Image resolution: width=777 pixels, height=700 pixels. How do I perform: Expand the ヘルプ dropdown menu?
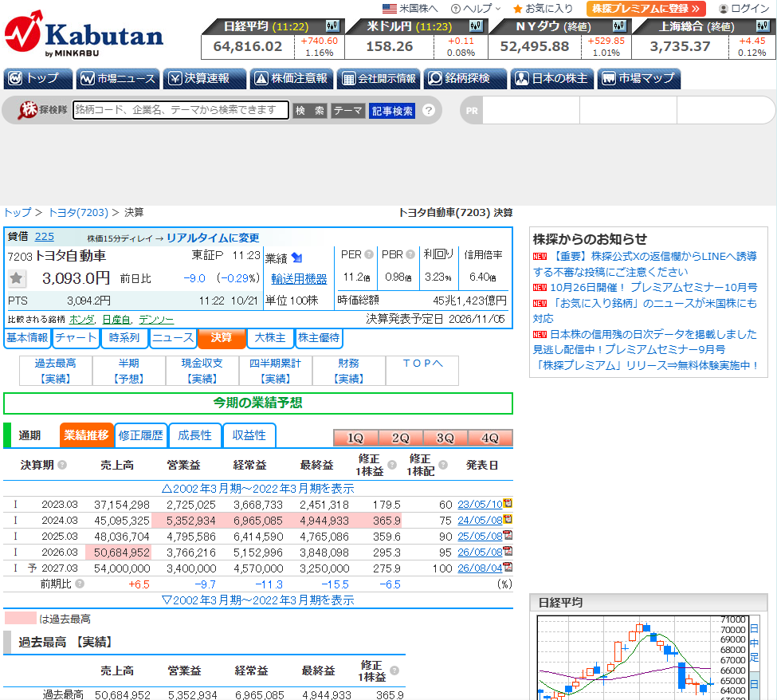click(476, 9)
